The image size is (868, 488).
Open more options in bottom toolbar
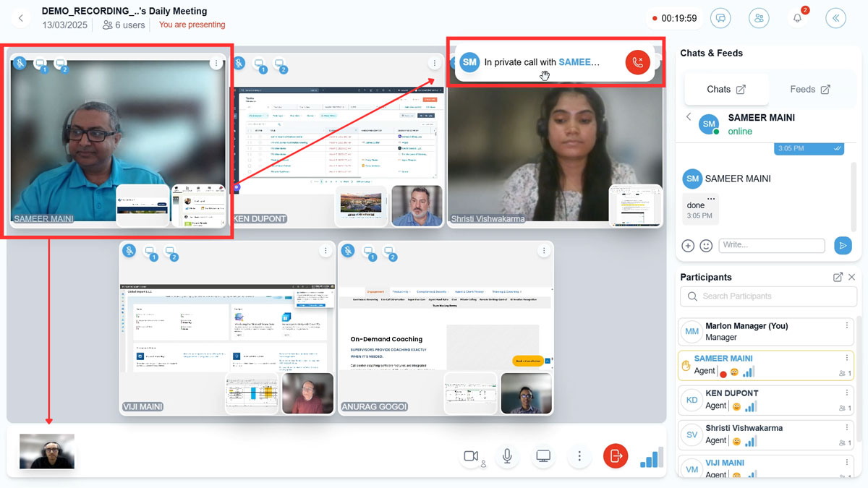pyautogui.click(x=579, y=456)
